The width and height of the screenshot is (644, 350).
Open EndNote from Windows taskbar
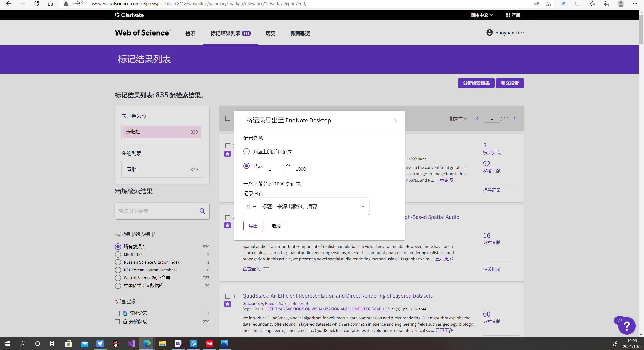click(178, 343)
